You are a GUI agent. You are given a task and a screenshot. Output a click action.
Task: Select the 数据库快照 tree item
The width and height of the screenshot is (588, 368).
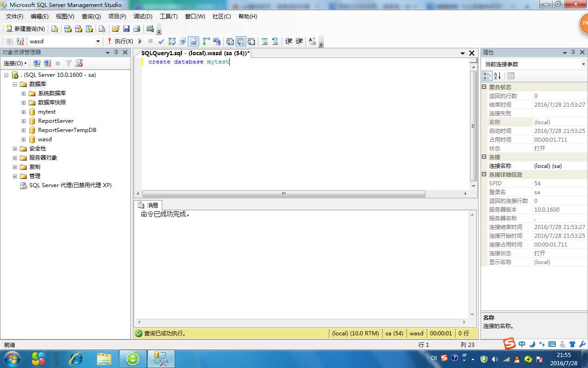coord(51,103)
